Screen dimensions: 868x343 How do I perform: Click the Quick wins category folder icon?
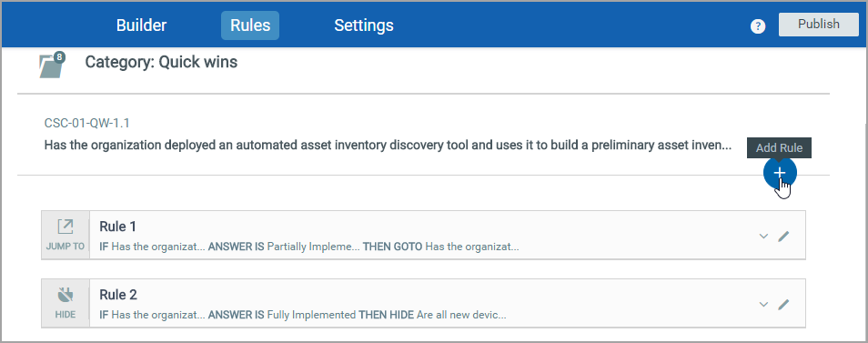(51, 66)
